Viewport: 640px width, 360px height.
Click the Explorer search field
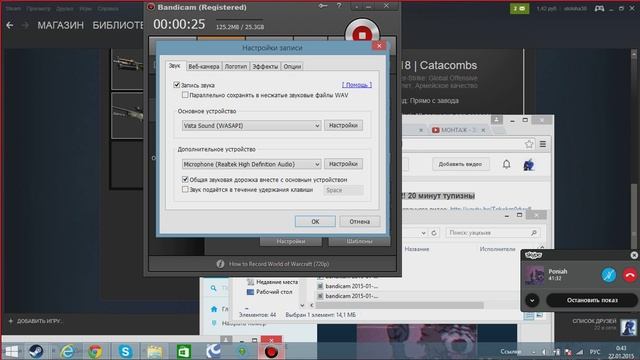pyautogui.click(x=492, y=233)
